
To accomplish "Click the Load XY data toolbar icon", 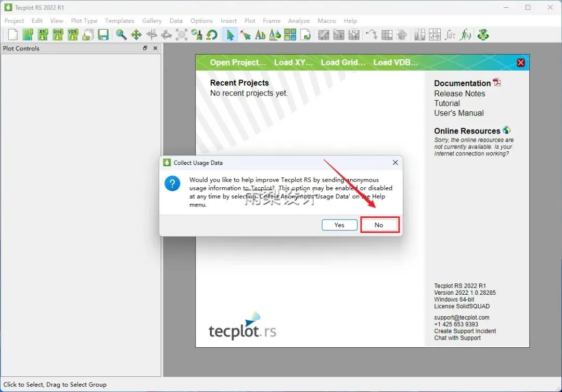I will (43, 35).
